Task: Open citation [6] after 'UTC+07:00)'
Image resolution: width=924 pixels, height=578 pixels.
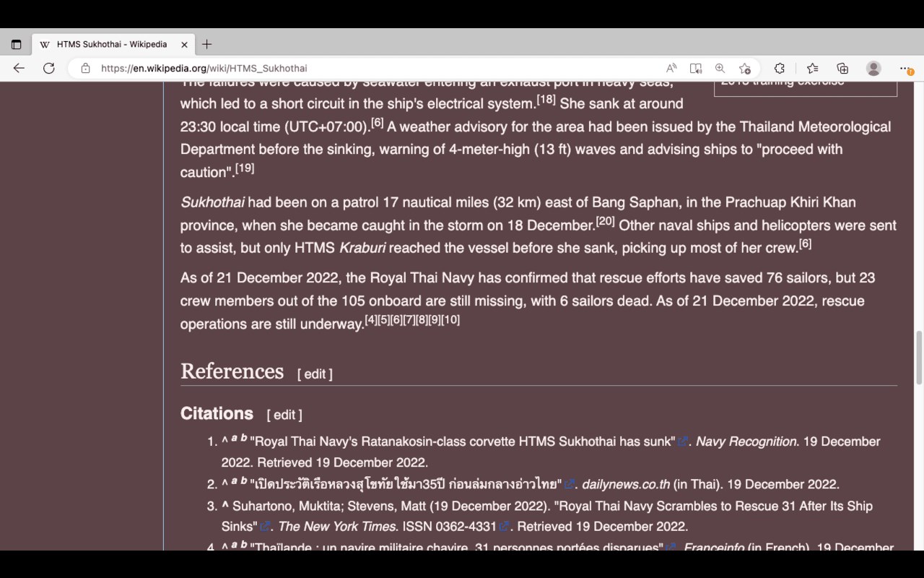Action: pos(377,122)
